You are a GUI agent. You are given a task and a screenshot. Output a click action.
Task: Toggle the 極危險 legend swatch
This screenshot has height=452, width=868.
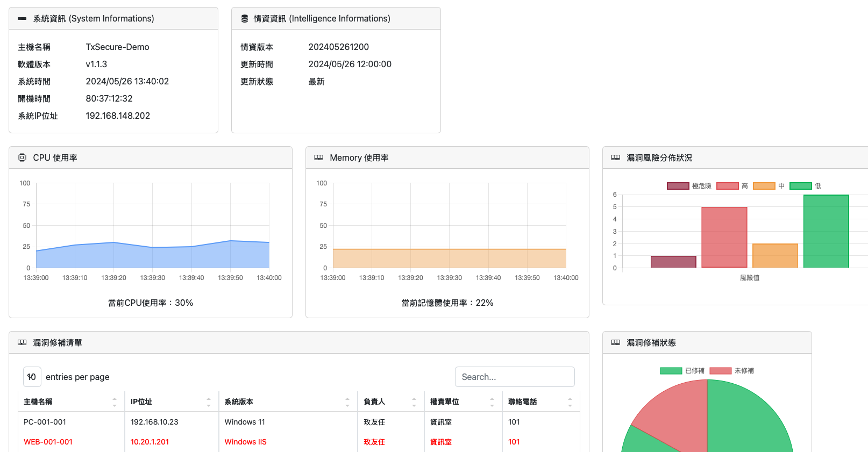click(678, 186)
